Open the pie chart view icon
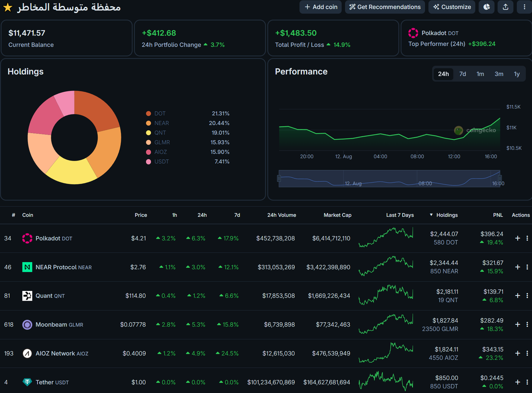Screen dimensions: 532x393 tap(487, 7)
